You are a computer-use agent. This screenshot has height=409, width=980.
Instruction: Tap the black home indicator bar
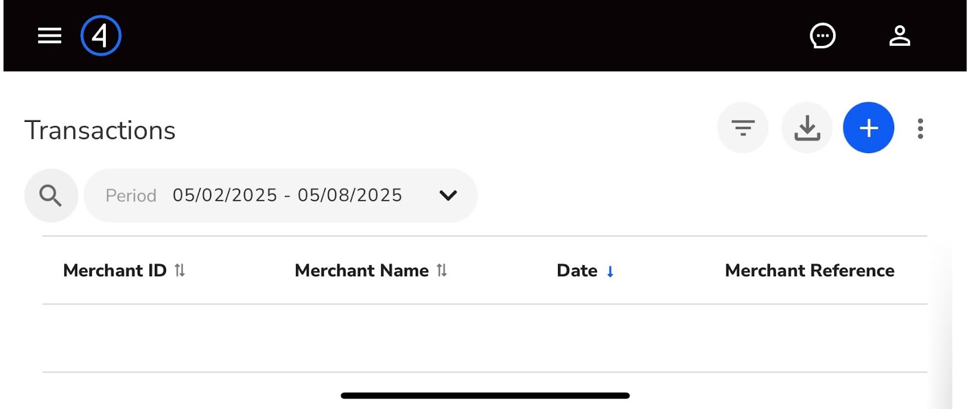pos(485,396)
